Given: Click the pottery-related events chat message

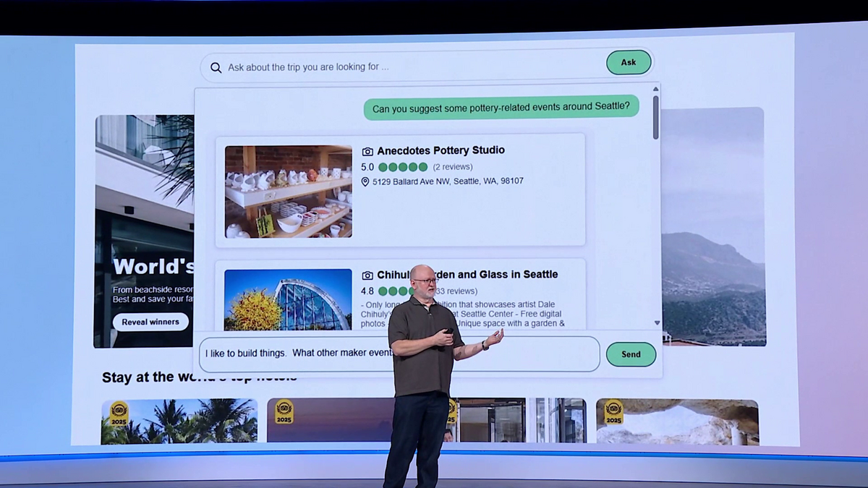Looking at the screenshot, I should tap(501, 108).
